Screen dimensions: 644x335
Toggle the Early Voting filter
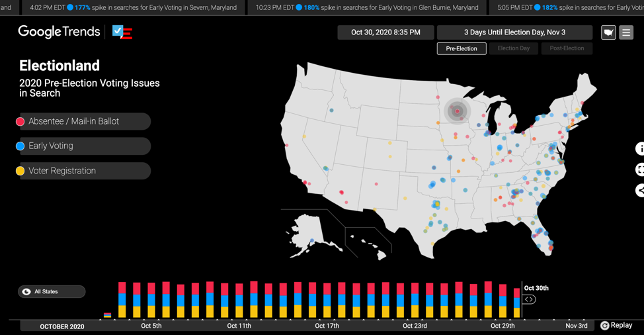click(x=85, y=146)
